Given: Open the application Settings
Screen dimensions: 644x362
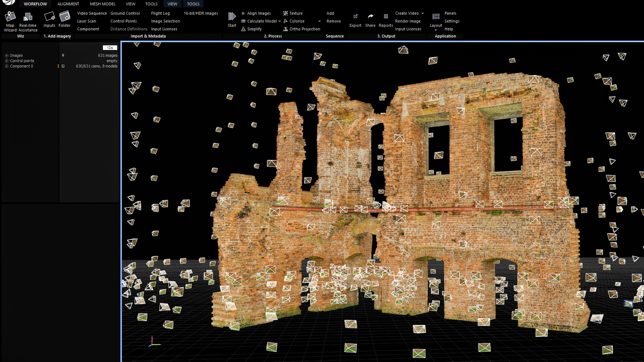Looking at the screenshot, I should [x=452, y=21].
